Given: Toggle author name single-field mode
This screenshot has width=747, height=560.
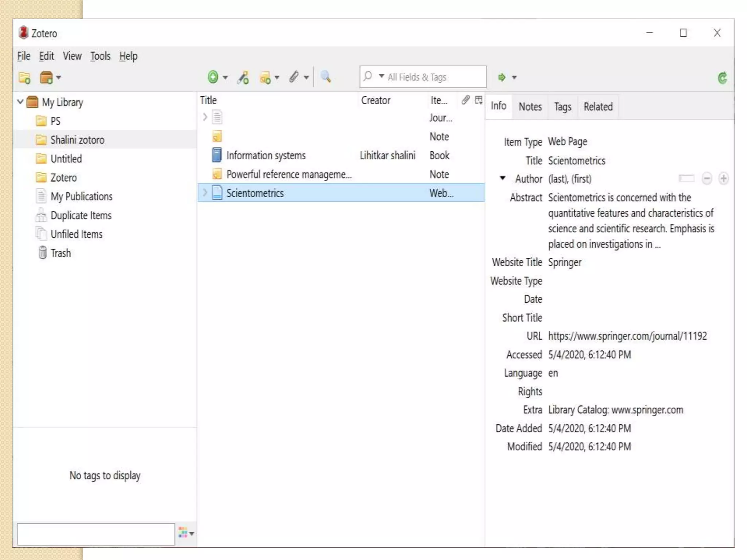Looking at the screenshot, I should (x=686, y=179).
